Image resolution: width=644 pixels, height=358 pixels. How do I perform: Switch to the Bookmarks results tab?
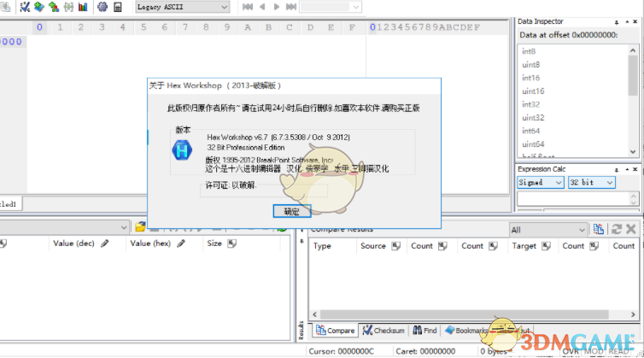click(x=466, y=331)
